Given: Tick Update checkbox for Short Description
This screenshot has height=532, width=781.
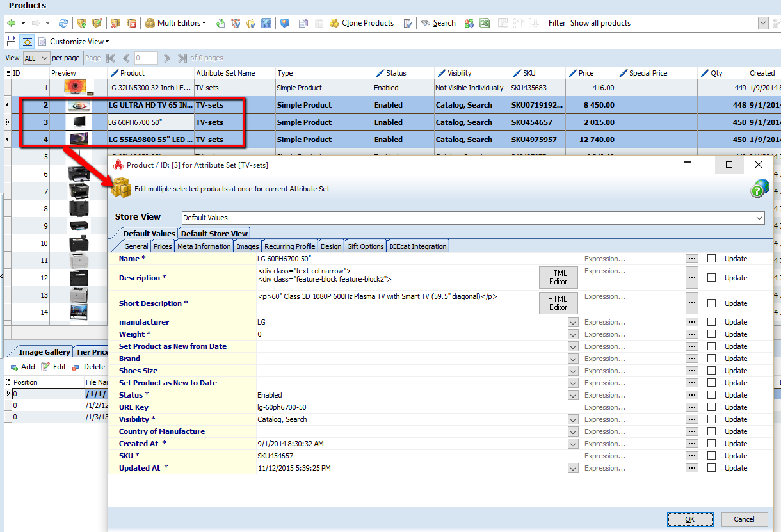Looking at the screenshot, I should (712, 303).
